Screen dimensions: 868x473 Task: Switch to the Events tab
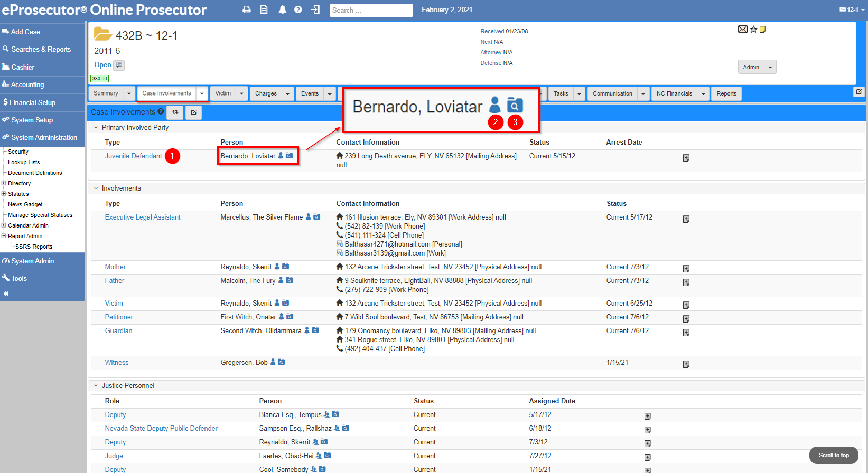pos(310,93)
